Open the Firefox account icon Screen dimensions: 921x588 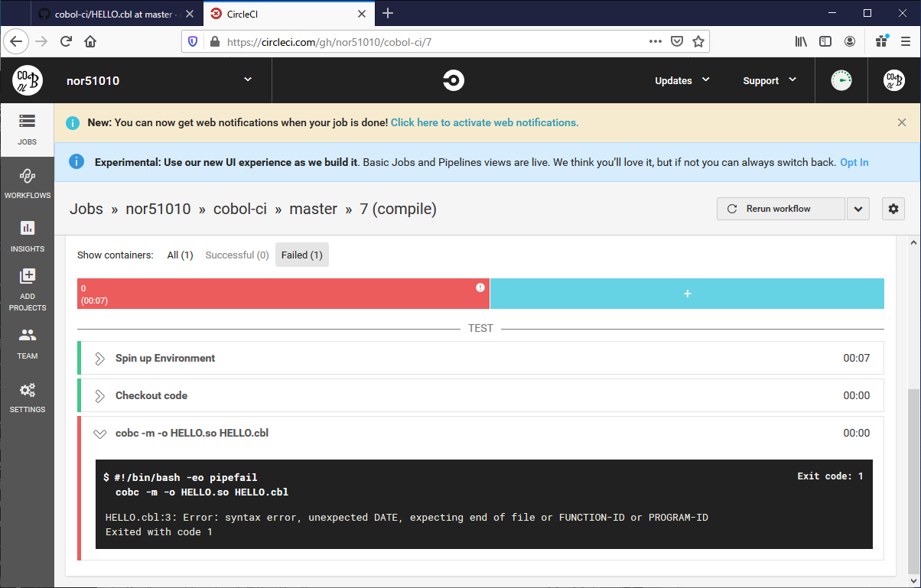[850, 41]
